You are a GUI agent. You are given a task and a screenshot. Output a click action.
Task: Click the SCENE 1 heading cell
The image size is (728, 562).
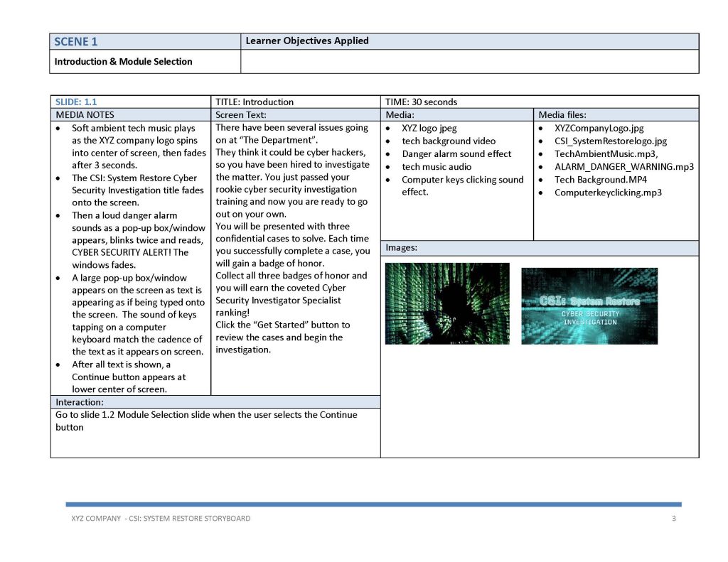(76, 41)
